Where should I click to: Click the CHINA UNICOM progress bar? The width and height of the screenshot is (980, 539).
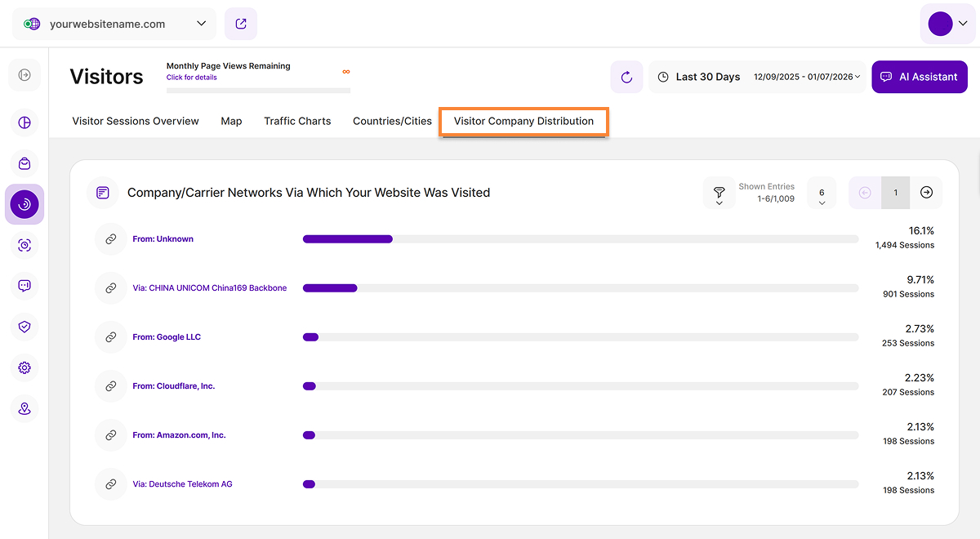point(580,288)
